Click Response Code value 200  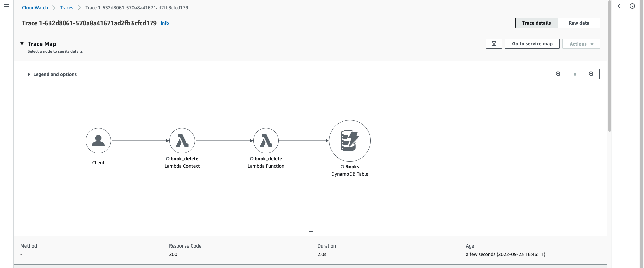tap(173, 254)
